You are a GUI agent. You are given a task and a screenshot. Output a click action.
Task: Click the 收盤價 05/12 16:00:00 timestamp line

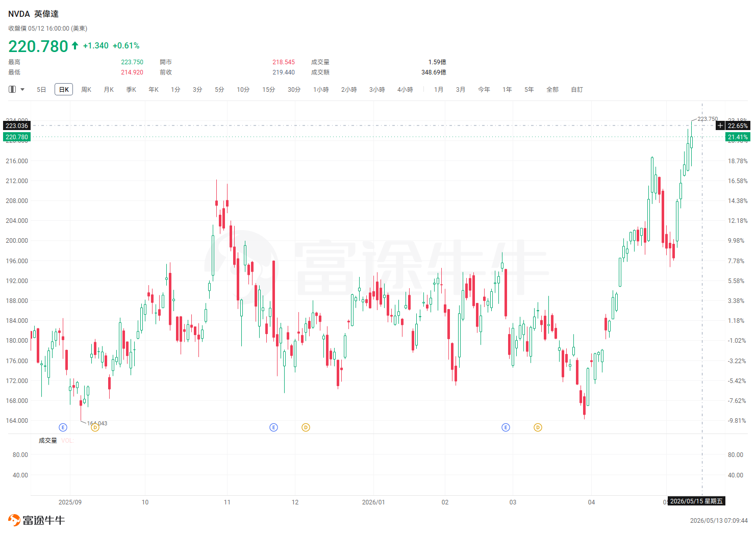48,29
